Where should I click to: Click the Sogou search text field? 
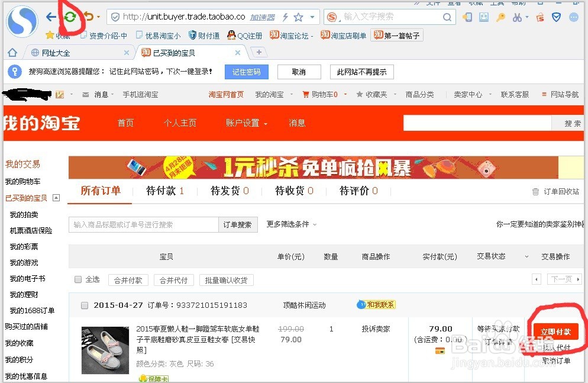point(390,17)
